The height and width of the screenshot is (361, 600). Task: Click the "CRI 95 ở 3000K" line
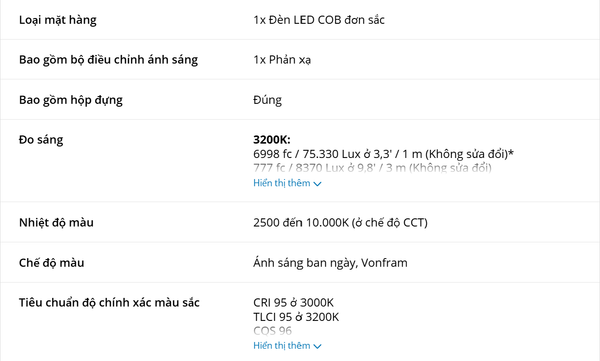(293, 303)
